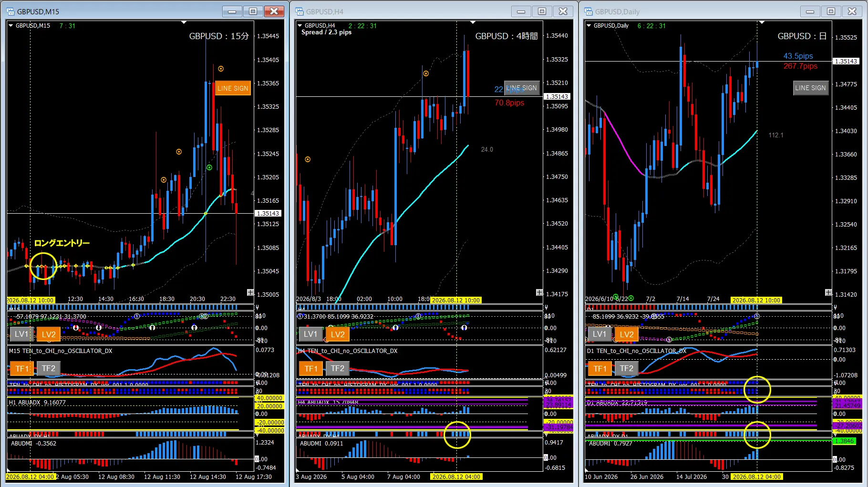Toggle LV1 in the Daily chart
The width and height of the screenshot is (868, 487).
coord(599,334)
